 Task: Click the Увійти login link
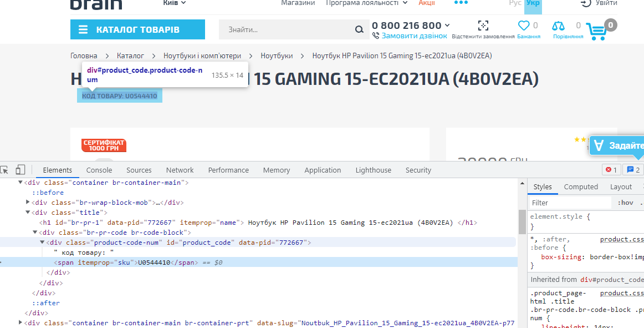pyautogui.click(x=606, y=3)
